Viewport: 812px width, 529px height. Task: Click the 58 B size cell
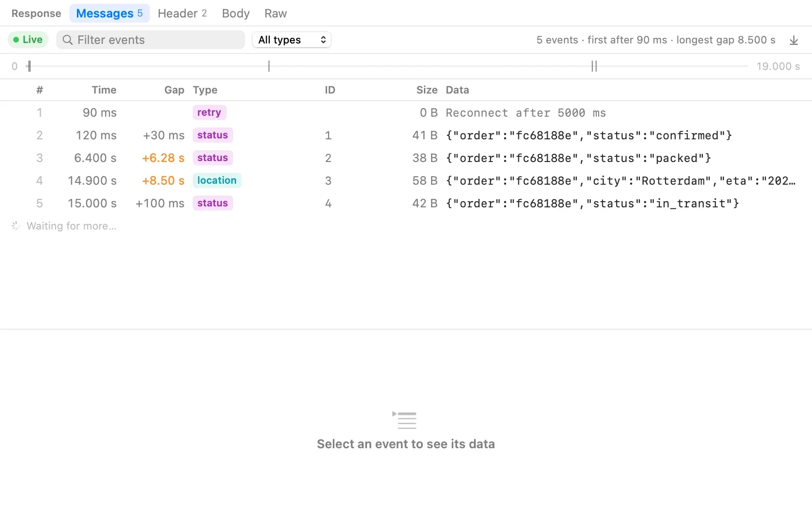pyautogui.click(x=425, y=180)
